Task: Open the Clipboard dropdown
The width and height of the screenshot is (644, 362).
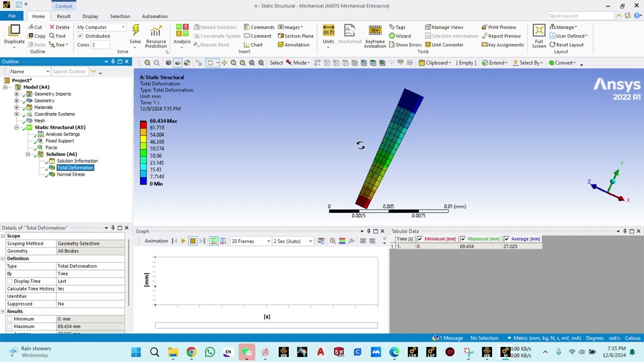Action: click(435, 63)
